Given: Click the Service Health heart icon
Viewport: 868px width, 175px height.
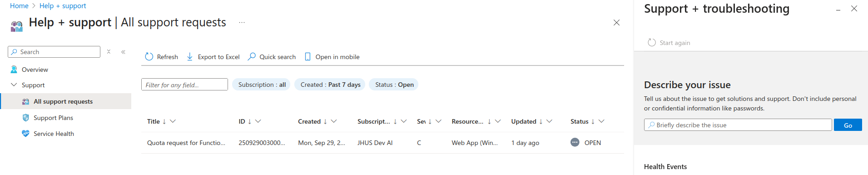Looking at the screenshot, I should (26, 134).
